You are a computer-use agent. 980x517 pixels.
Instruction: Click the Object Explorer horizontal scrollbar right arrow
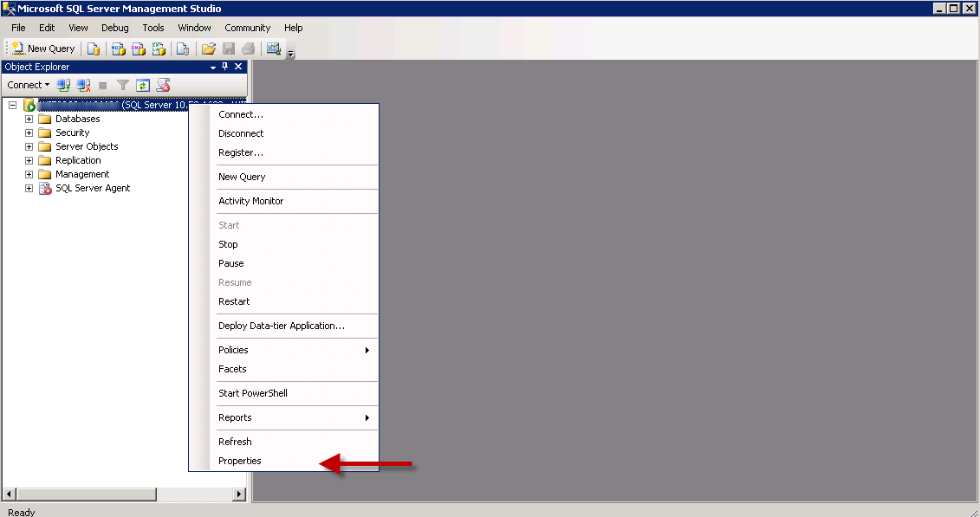pyautogui.click(x=240, y=494)
